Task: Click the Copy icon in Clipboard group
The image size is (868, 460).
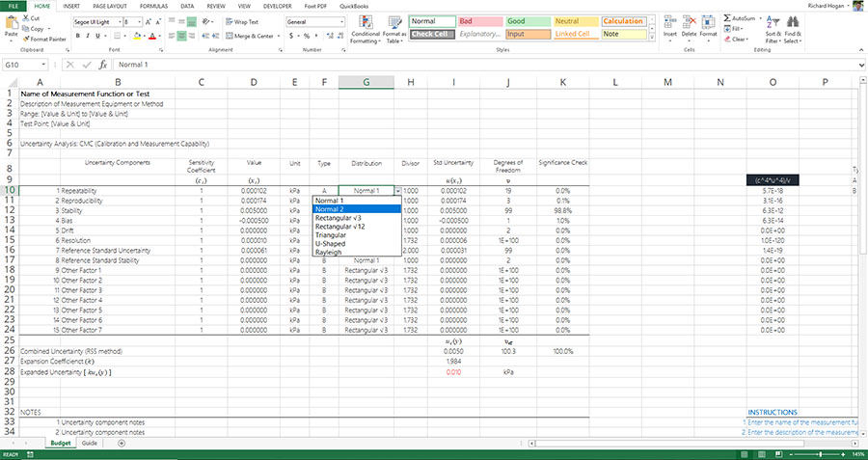Action: click(26, 29)
